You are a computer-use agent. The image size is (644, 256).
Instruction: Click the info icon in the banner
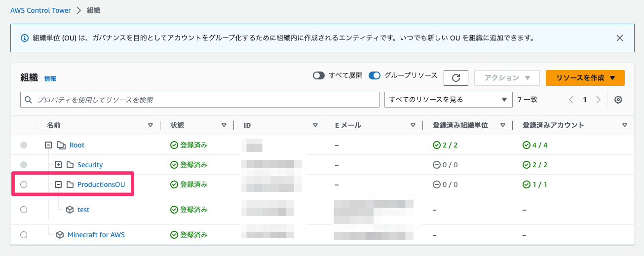coord(24,38)
